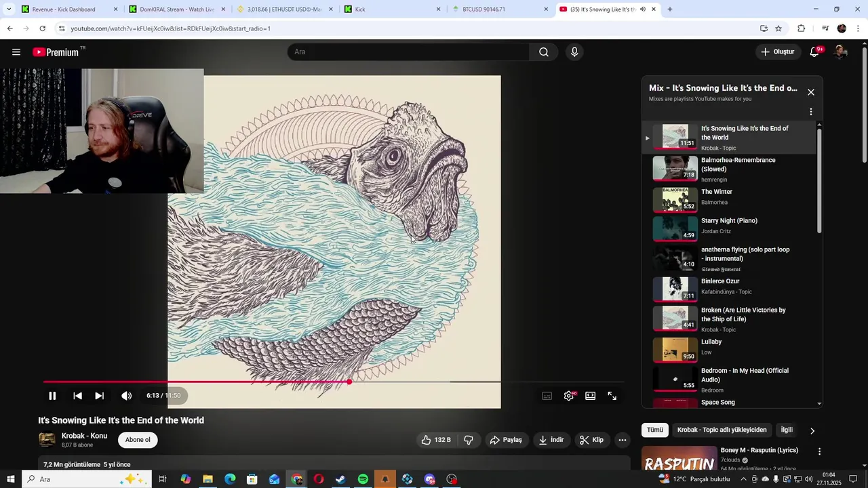Image resolution: width=868 pixels, height=488 pixels.
Task: Click the Oluştur create button
Action: (778, 52)
